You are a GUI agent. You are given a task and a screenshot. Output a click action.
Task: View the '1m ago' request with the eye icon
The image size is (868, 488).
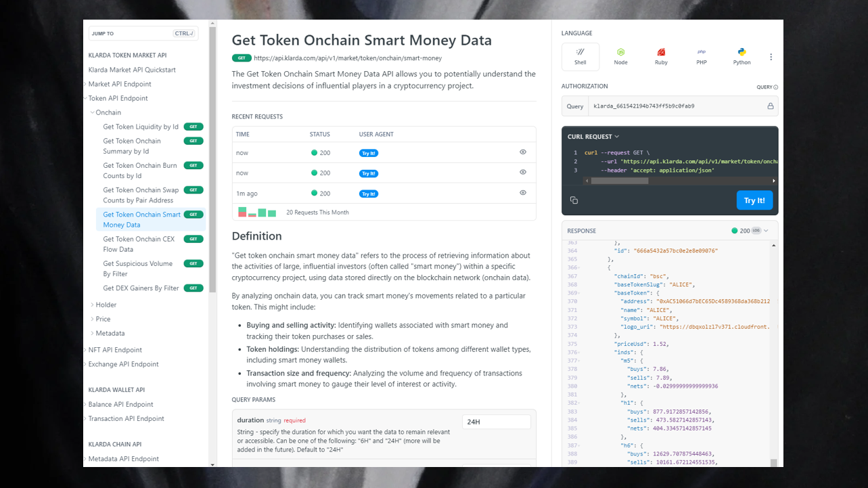point(523,193)
